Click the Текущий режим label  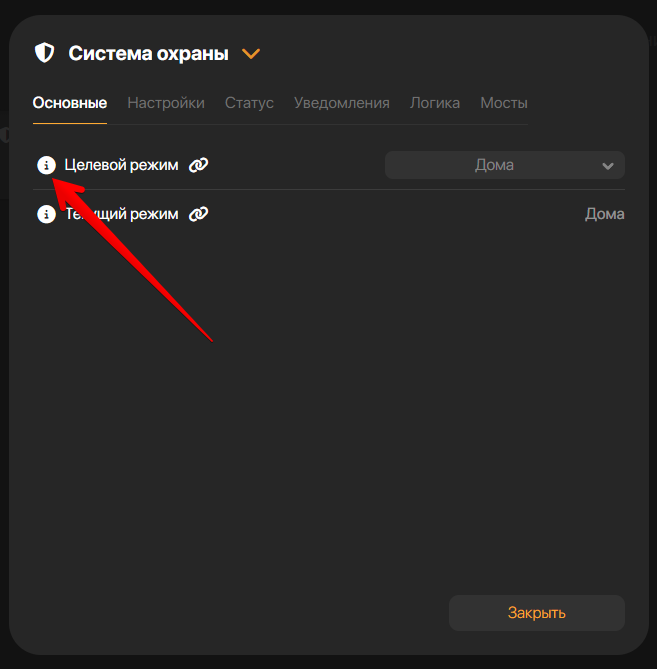tap(121, 214)
